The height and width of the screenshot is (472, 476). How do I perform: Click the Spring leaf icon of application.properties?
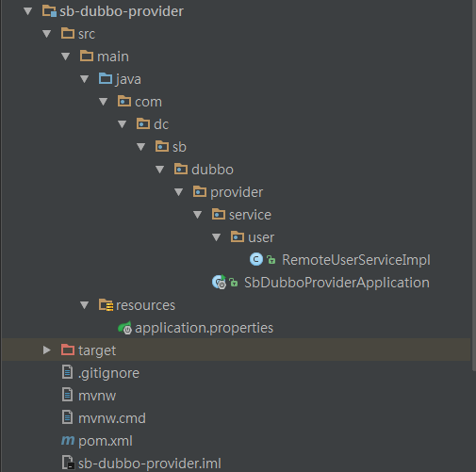coord(124,328)
